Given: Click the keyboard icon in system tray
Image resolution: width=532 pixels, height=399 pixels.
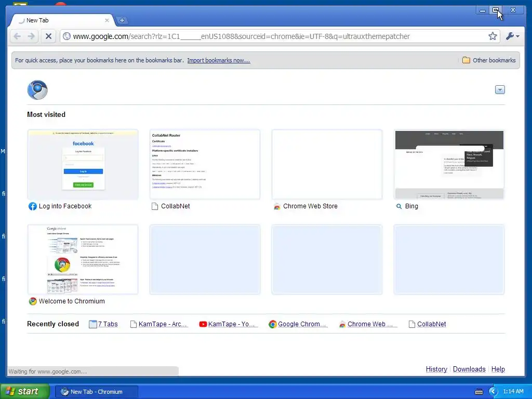Looking at the screenshot, I should tap(478, 392).
